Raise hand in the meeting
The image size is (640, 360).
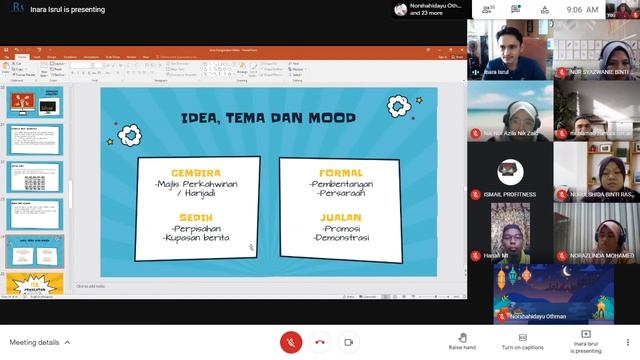[462, 342]
